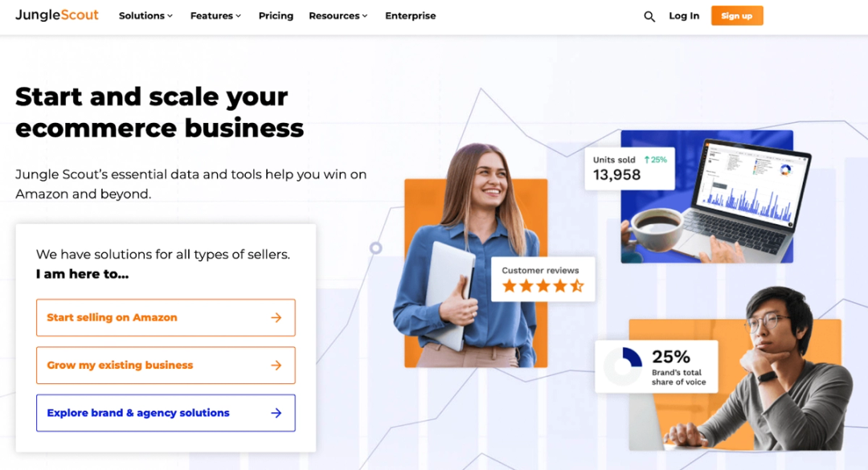The height and width of the screenshot is (470, 868).
Task: Click the 25% share of voice donut chart
Action: [623, 366]
